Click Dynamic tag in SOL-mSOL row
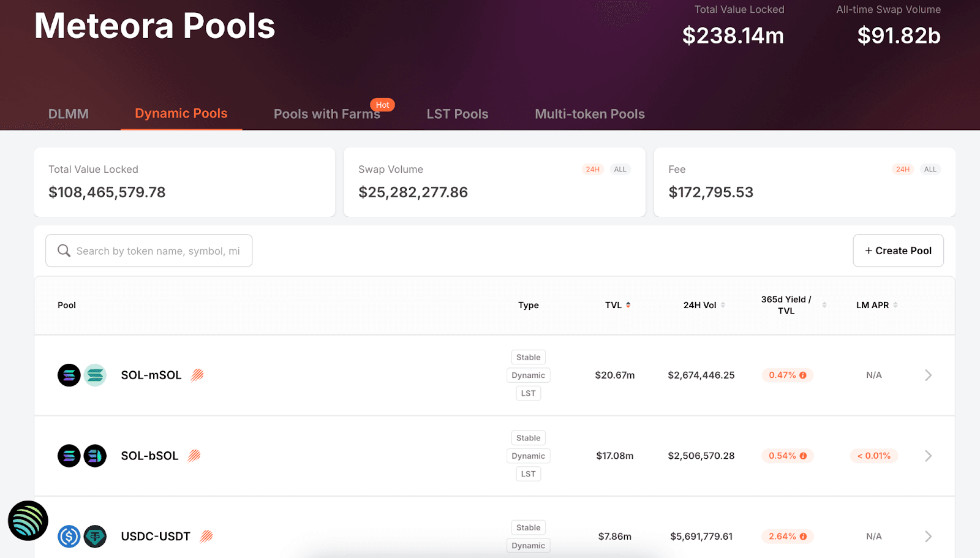 (x=529, y=375)
